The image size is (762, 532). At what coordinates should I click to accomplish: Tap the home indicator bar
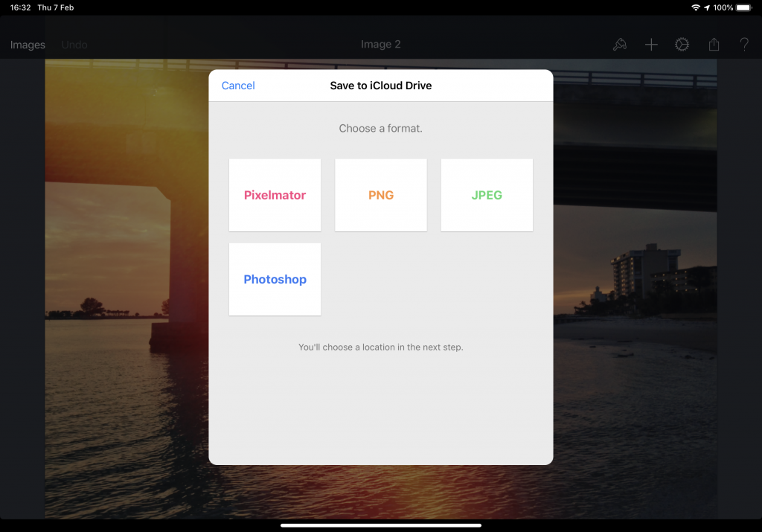pos(381,525)
